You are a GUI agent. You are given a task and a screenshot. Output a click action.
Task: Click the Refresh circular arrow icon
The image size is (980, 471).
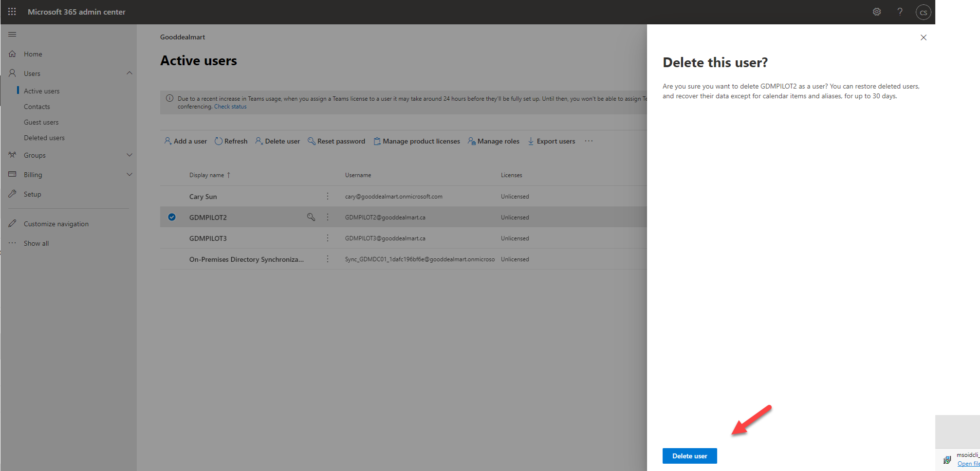[219, 141]
